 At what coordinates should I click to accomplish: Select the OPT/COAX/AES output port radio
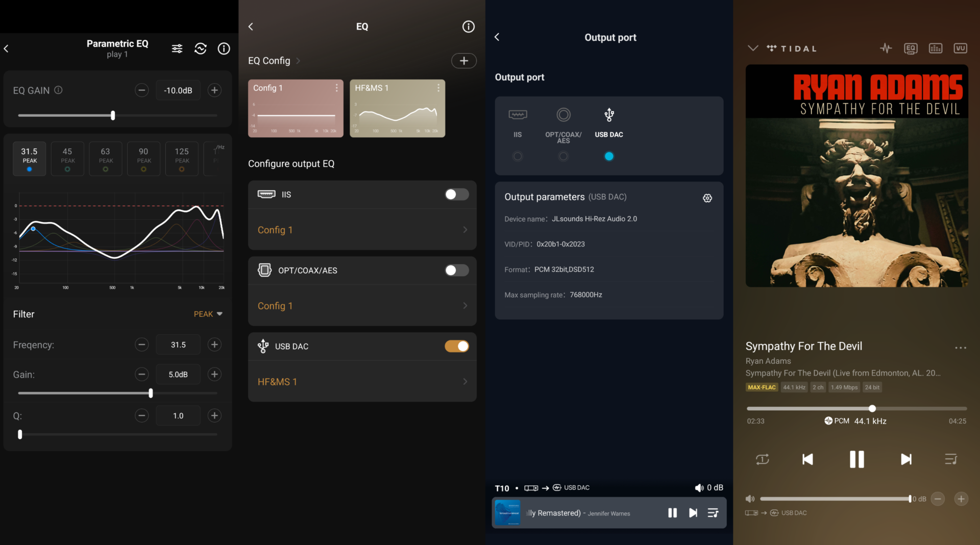click(563, 156)
